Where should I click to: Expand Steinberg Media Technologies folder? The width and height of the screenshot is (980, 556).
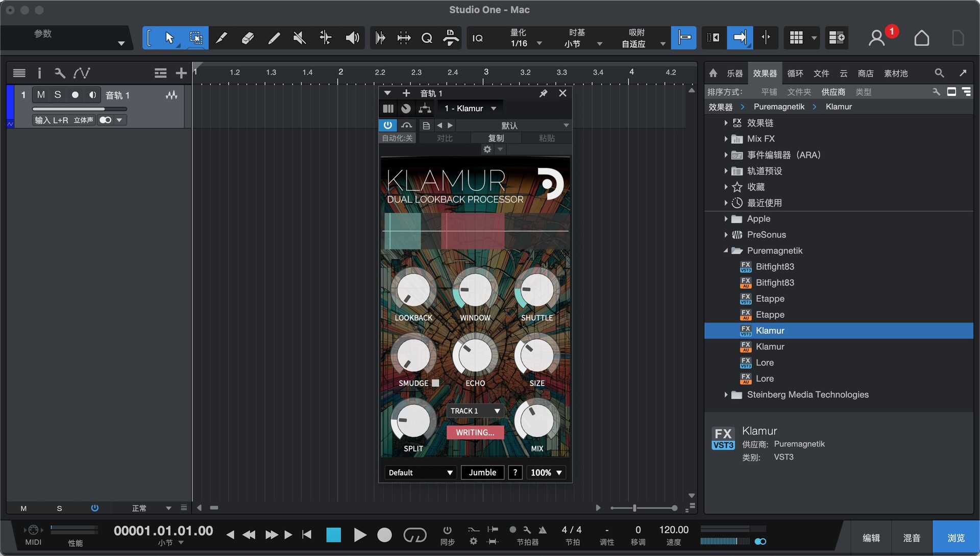pos(726,394)
